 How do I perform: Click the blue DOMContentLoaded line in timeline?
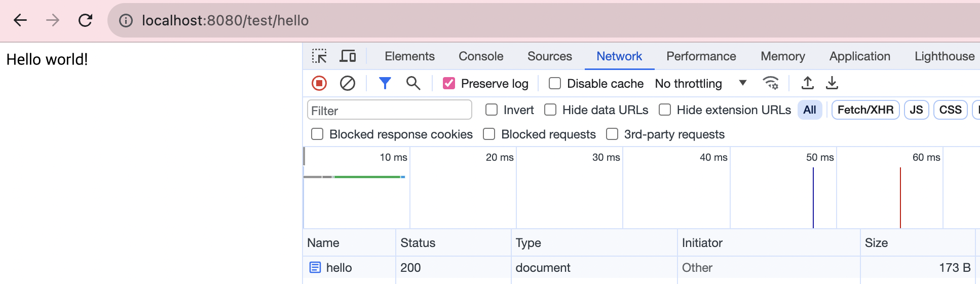pos(813,198)
